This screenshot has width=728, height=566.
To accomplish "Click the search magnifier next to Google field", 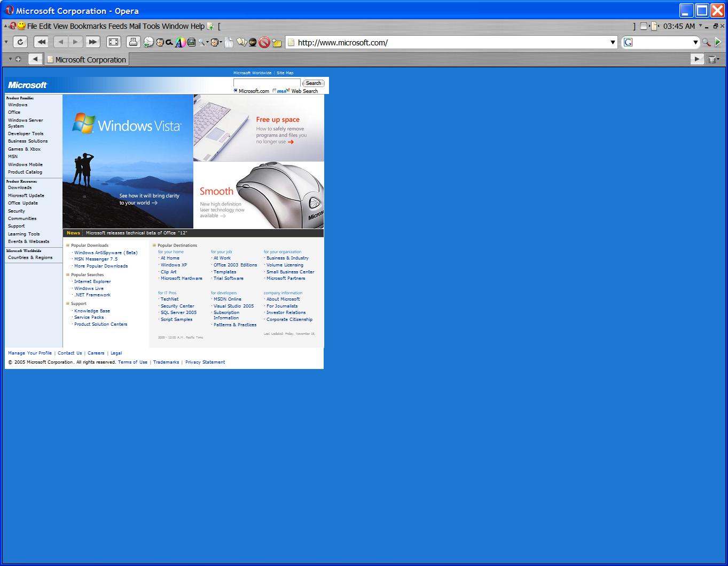I will click(706, 42).
